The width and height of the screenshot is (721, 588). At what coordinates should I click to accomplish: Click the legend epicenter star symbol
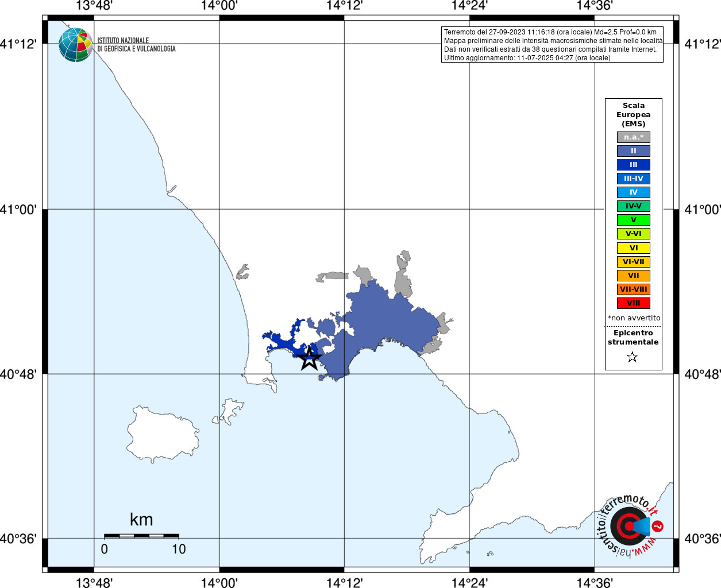pyautogui.click(x=633, y=357)
